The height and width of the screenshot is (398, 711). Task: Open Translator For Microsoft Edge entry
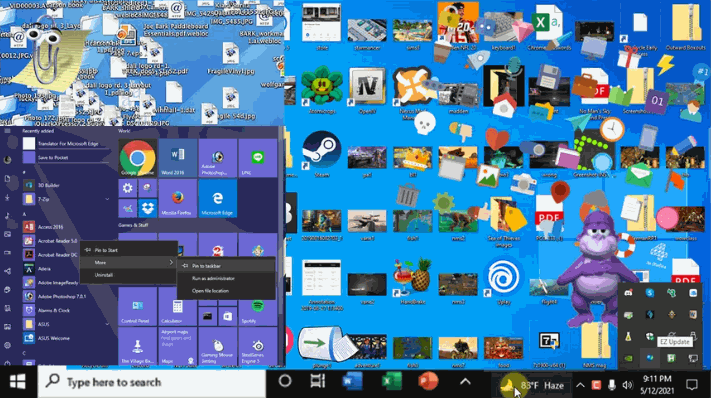coord(67,143)
